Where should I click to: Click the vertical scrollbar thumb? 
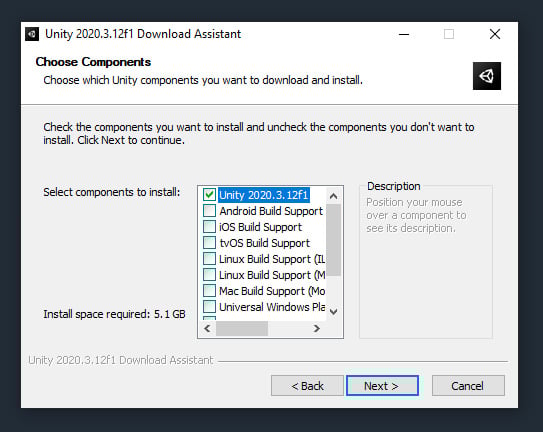(333, 240)
